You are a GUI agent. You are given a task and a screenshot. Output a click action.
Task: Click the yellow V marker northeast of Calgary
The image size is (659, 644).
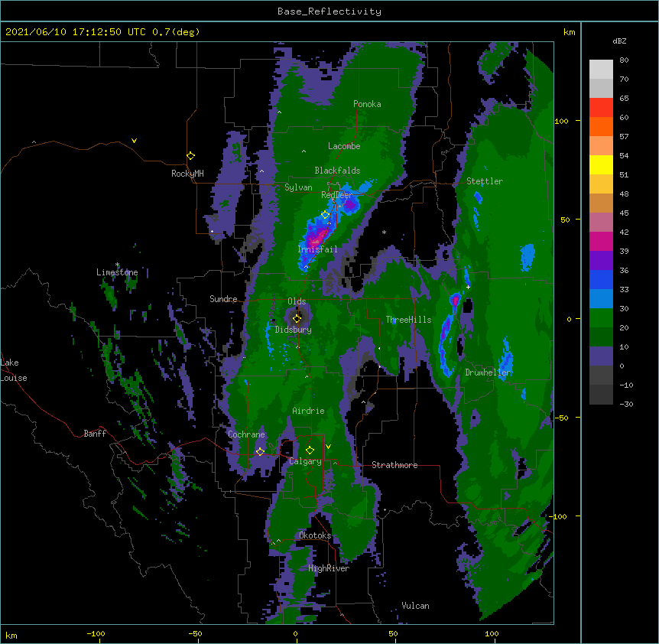[328, 447]
